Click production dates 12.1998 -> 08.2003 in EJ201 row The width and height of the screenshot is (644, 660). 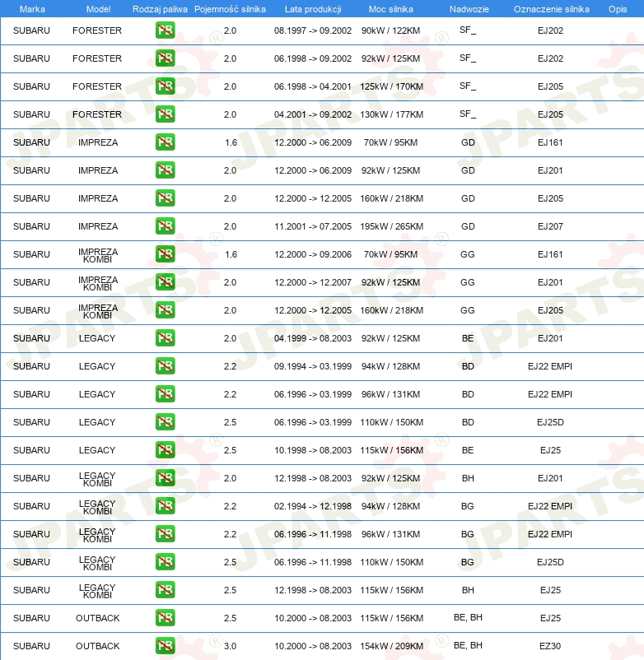click(312, 479)
